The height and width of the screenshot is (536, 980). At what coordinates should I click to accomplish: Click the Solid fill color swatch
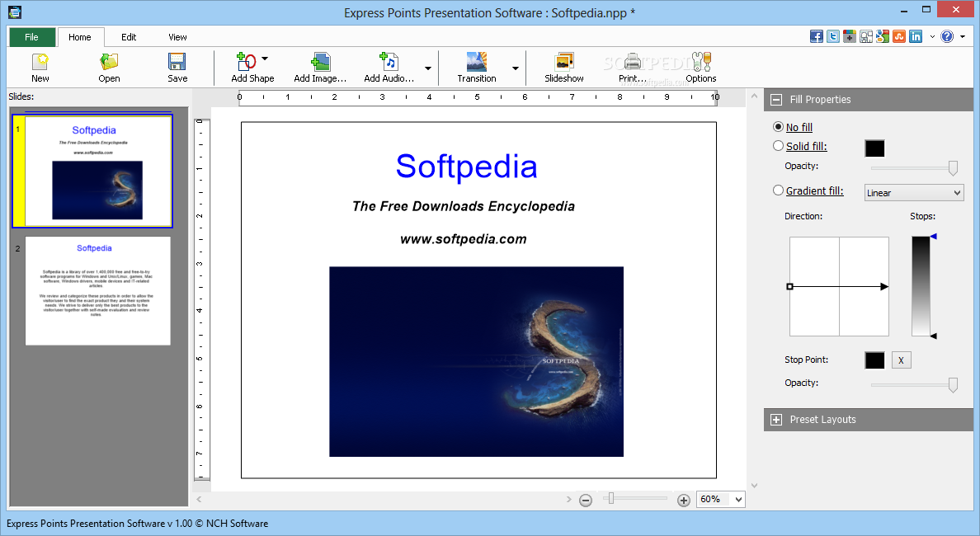[x=875, y=148]
